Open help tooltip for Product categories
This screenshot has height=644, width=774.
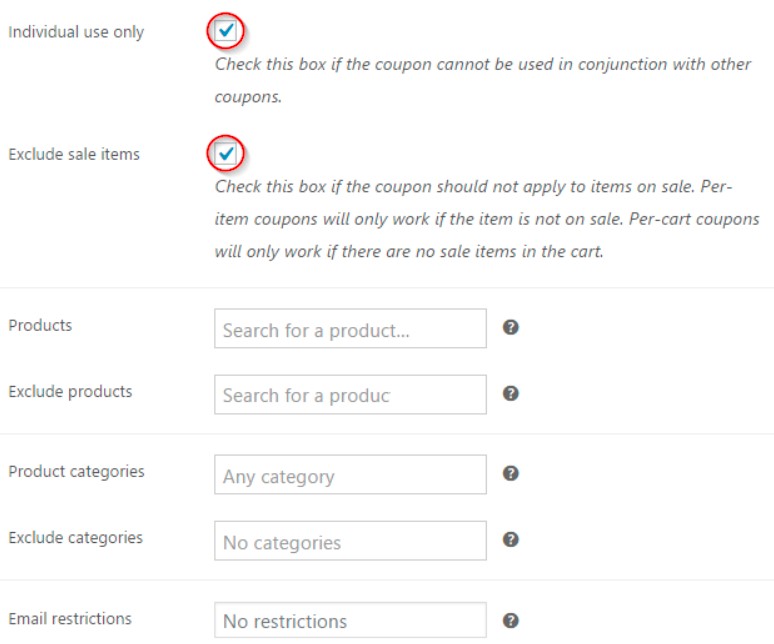click(x=510, y=473)
